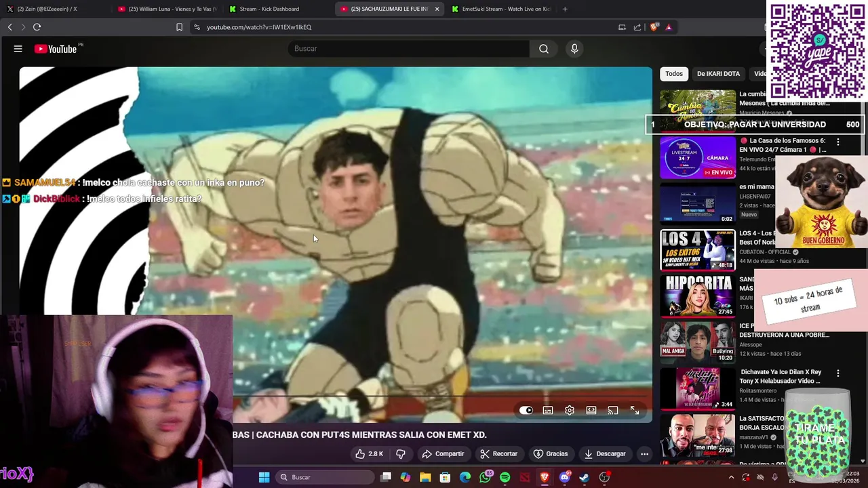Image resolution: width=868 pixels, height=488 pixels.
Task: Click the Descargar download button
Action: [605, 453]
